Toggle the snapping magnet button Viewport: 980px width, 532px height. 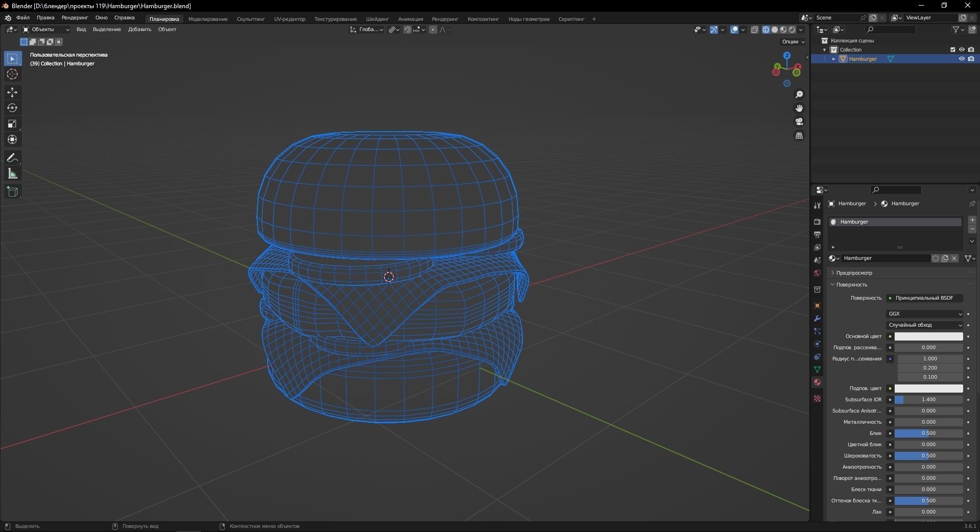pos(408,30)
